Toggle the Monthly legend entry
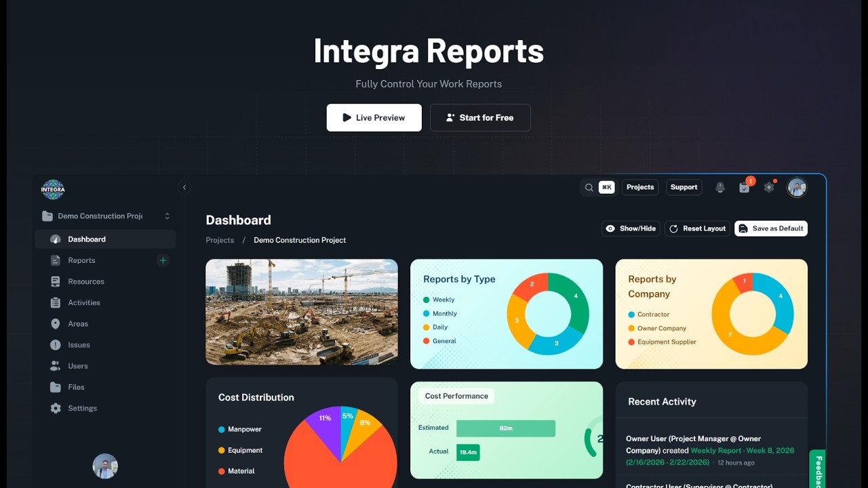The width and height of the screenshot is (868, 488). click(440, 314)
